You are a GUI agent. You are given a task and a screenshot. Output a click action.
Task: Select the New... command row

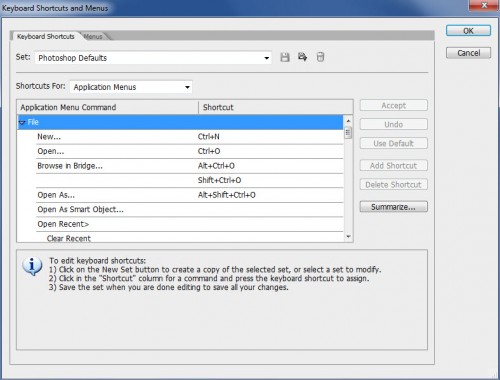point(190,137)
